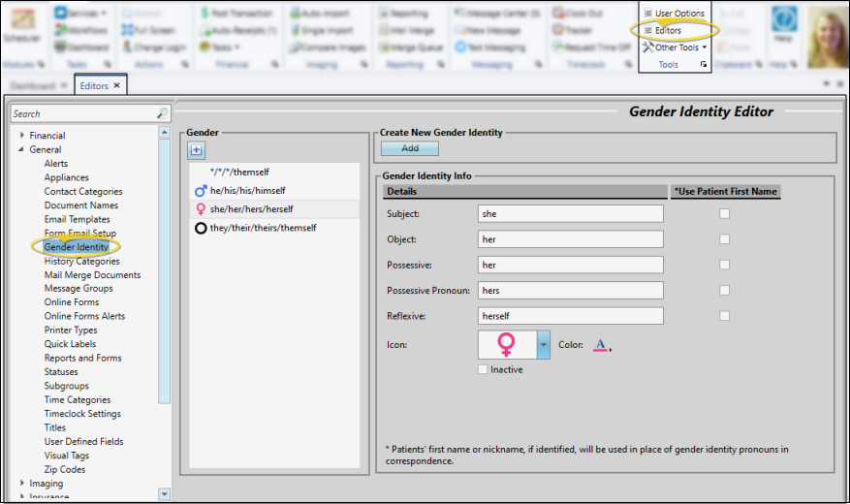Click the plus icon under Gender

point(196,150)
